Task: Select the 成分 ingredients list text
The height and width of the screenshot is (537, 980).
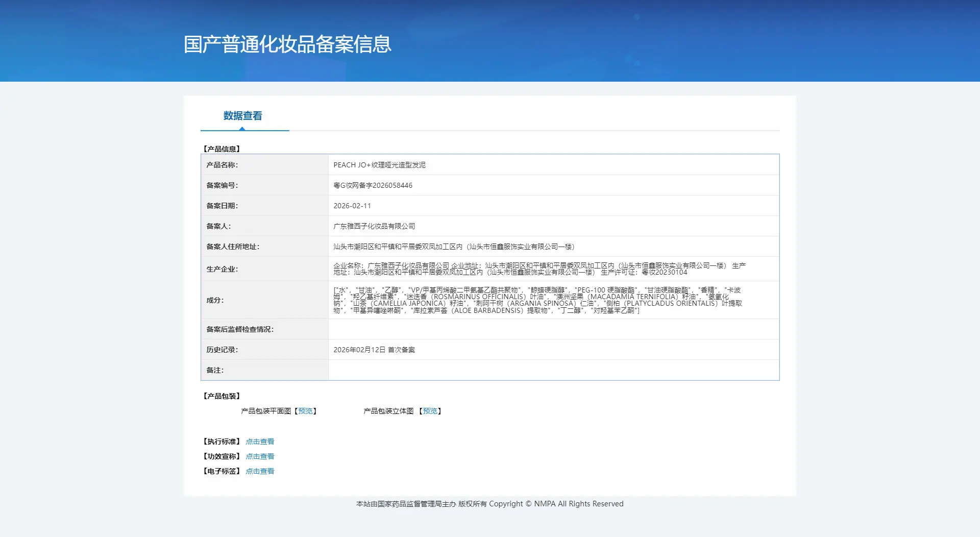Action: coord(537,300)
